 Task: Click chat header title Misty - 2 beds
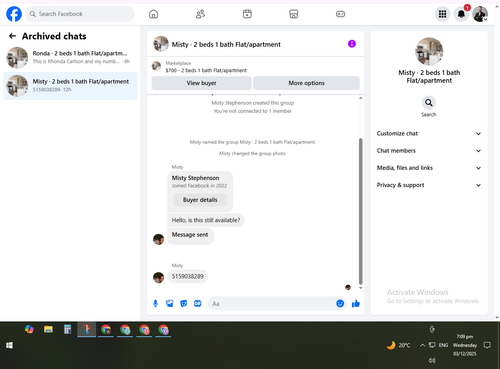(x=226, y=44)
